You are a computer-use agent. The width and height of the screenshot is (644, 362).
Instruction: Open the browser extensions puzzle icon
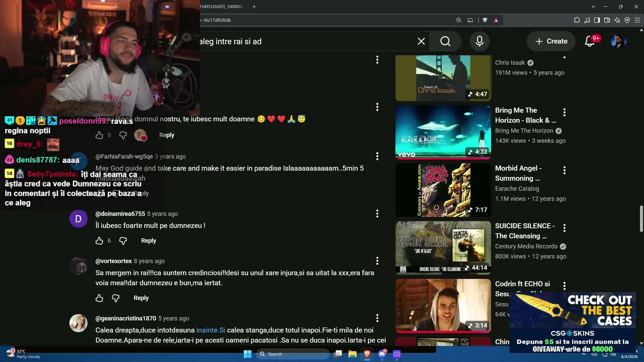[577, 20]
